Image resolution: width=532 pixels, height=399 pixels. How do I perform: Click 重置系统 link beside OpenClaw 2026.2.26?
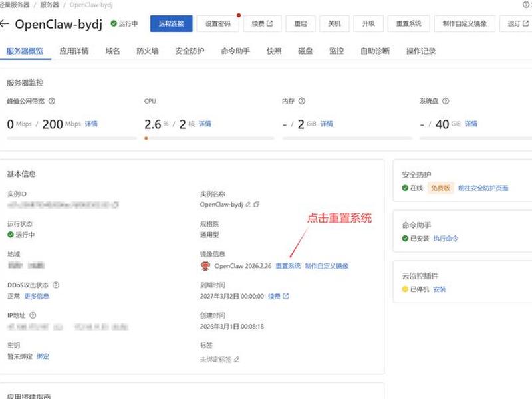click(288, 266)
